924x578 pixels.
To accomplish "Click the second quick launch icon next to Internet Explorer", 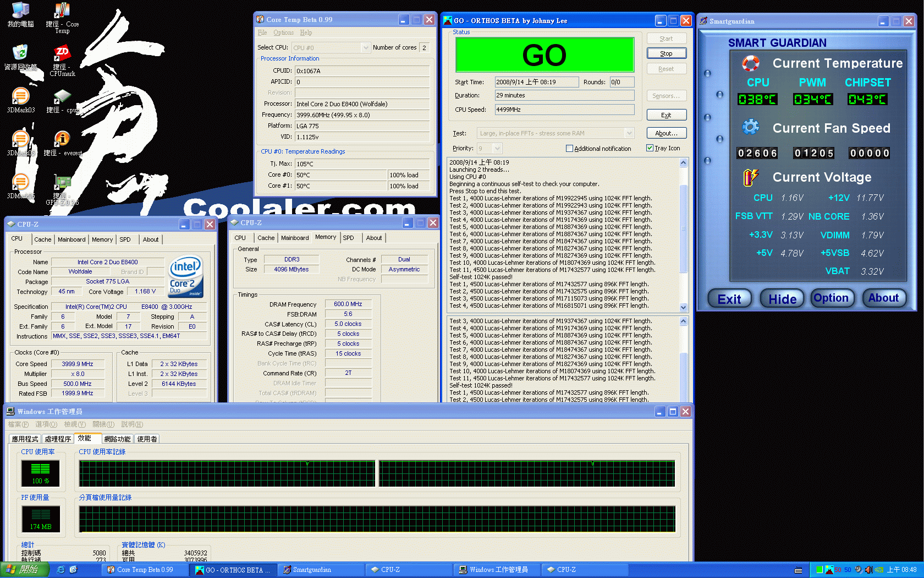I will pyautogui.click(x=73, y=570).
